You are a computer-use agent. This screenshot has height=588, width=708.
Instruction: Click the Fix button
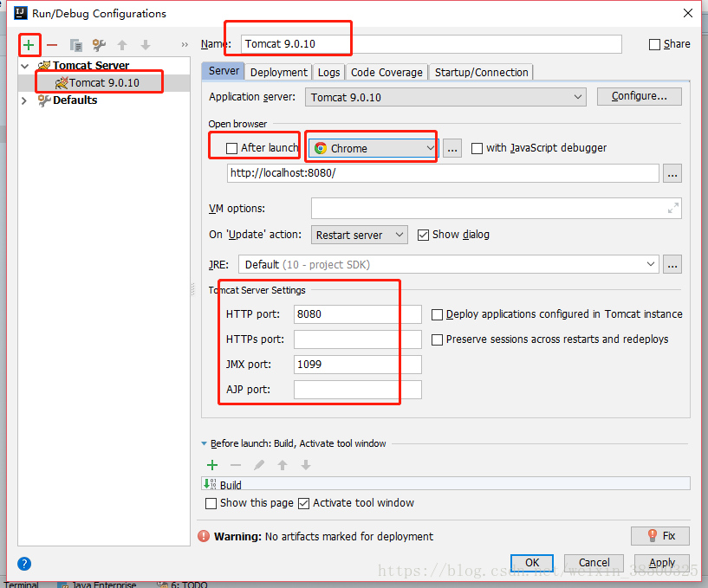point(660,536)
